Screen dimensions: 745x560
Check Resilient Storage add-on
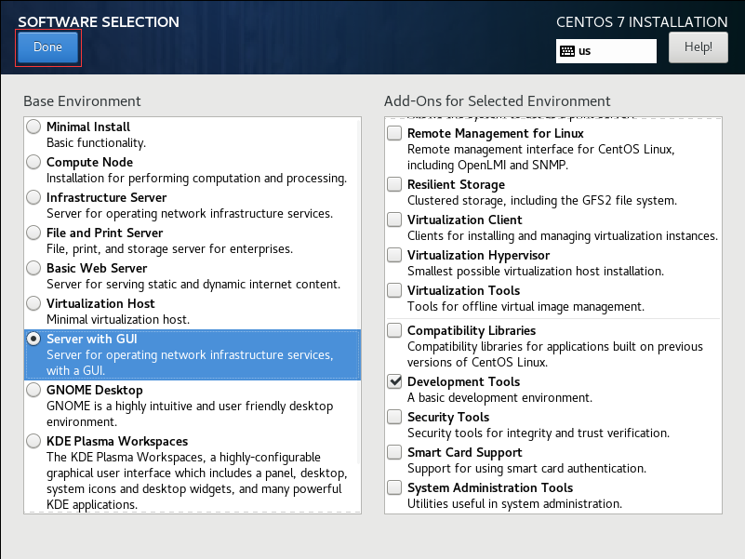(x=394, y=184)
